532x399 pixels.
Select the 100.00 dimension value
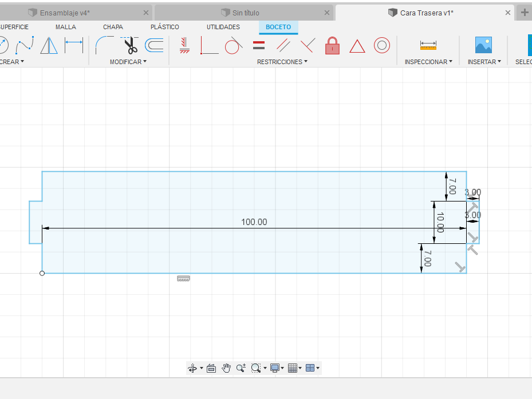pos(254,222)
